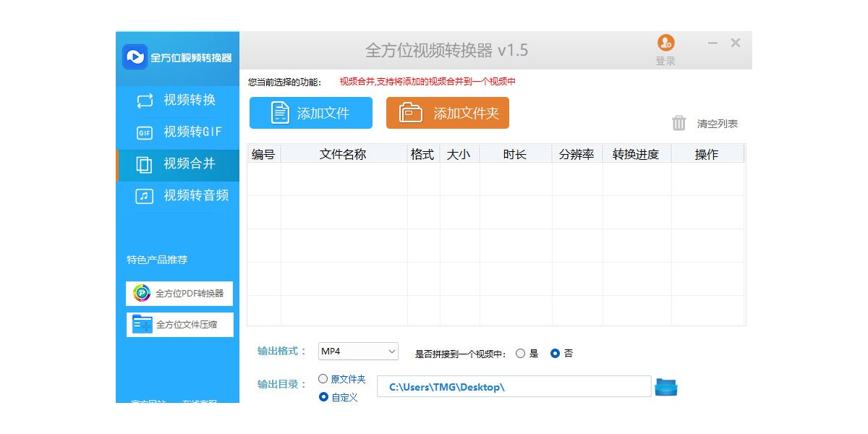Click the red 视频合并 function description text
Viewport: 868px width, 434px height.
pyautogui.click(x=427, y=82)
